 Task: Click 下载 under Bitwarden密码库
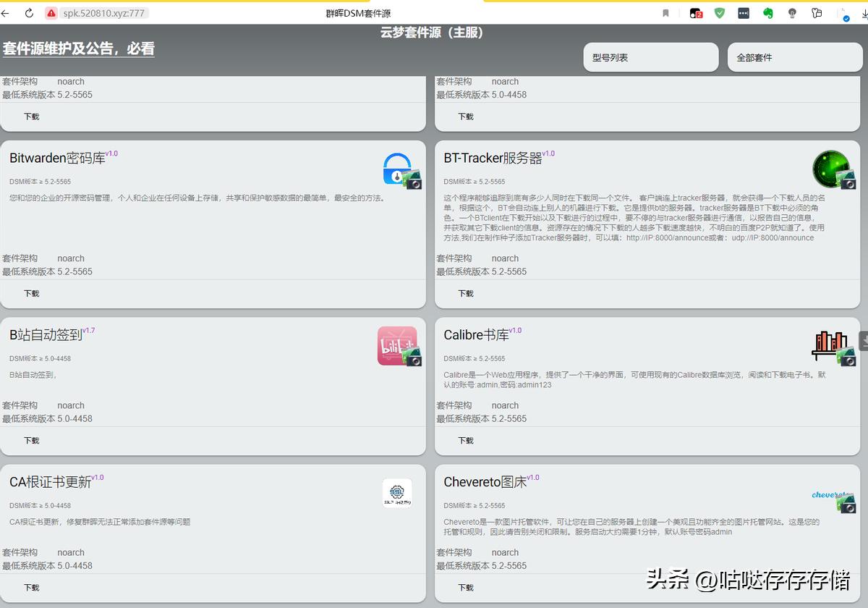coord(30,293)
